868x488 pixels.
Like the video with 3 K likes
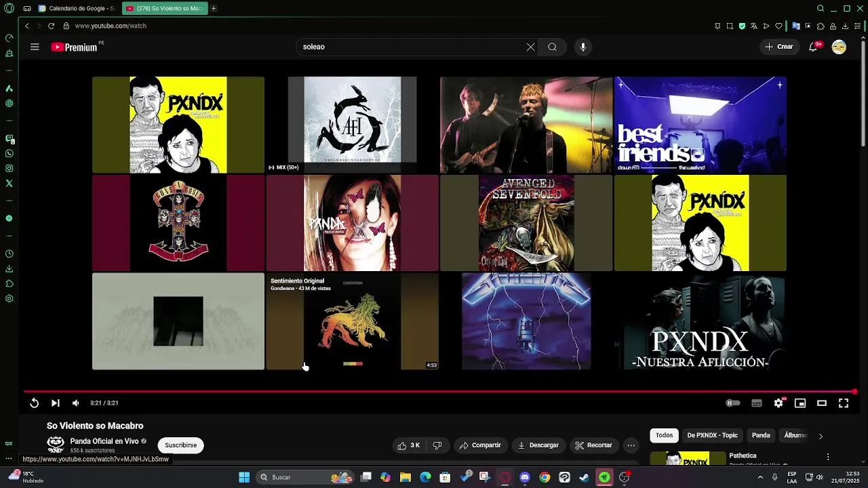click(409, 445)
